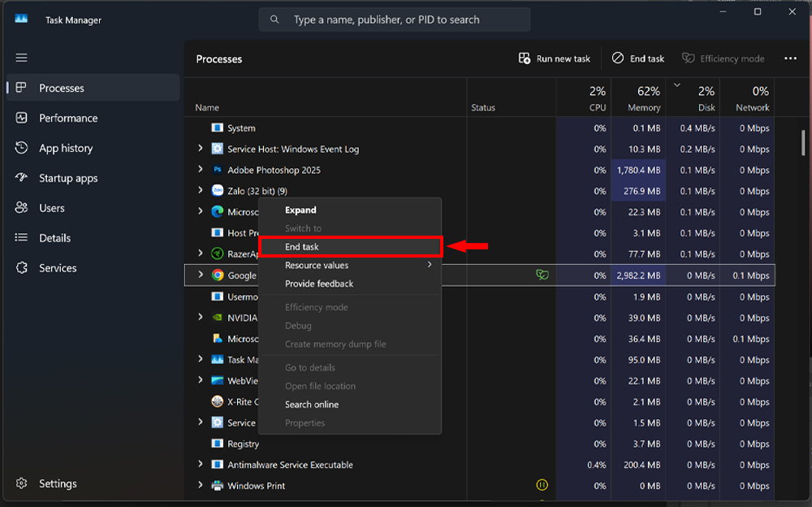Image resolution: width=812 pixels, height=507 pixels.
Task: Open the Services puzzle icon
Action: [22, 268]
